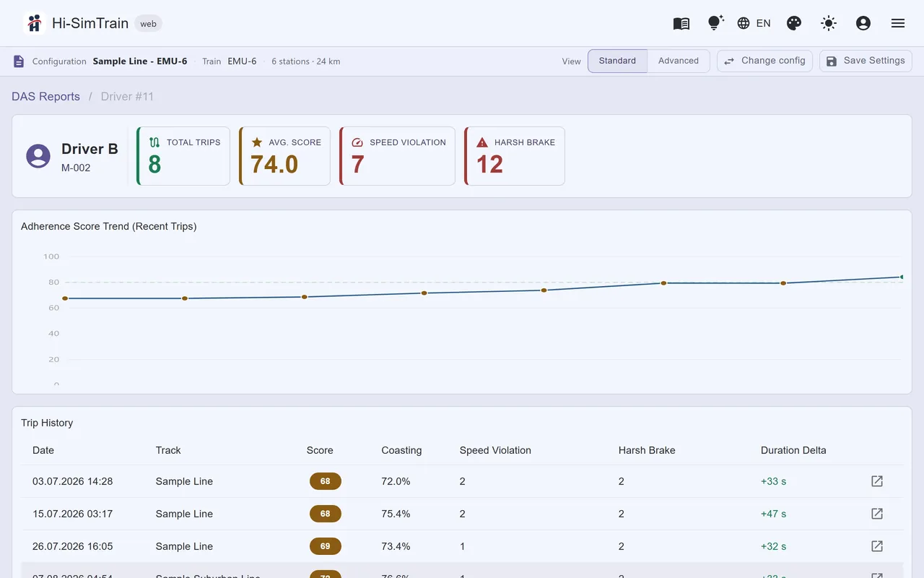The width and height of the screenshot is (924, 578).
Task: Click the score badge 69
Action: [326, 546]
